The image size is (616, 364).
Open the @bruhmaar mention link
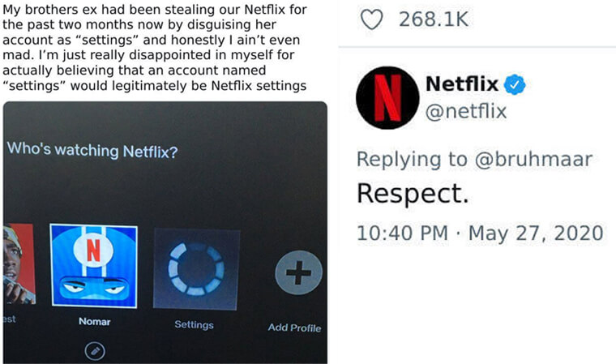tap(533, 159)
